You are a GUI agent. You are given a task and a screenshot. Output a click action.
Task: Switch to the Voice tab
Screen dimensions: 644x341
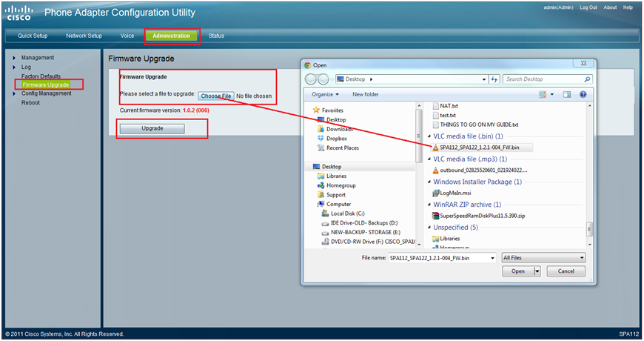click(x=127, y=36)
